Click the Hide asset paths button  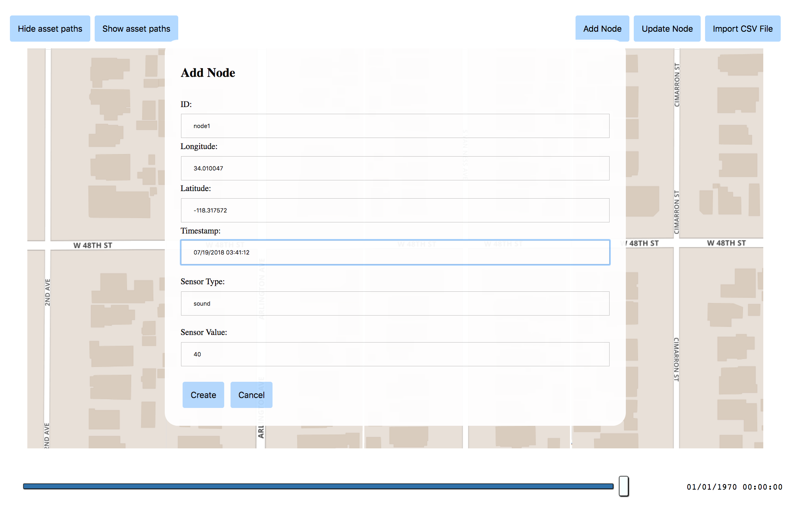click(50, 29)
